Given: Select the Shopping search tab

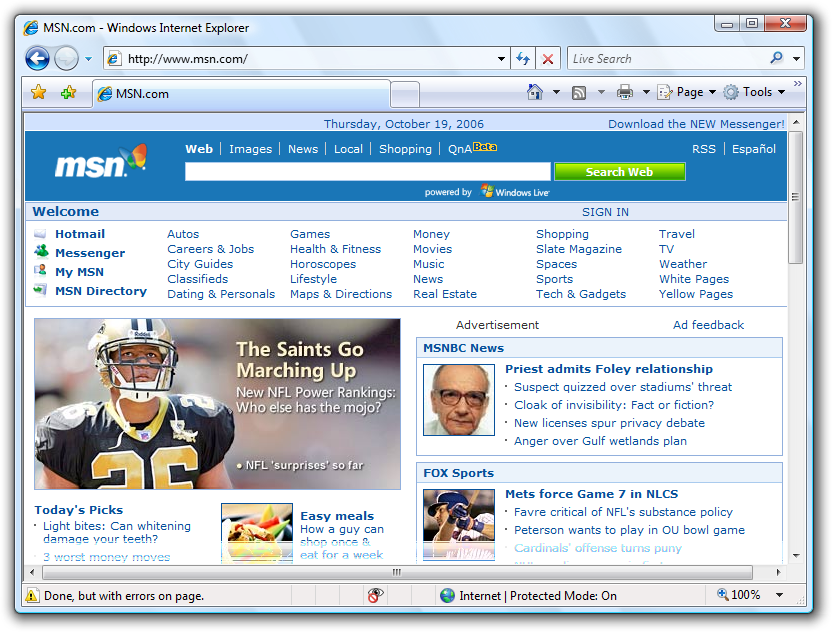Looking at the screenshot, I should pyautogui.click(x=405, y=149).
